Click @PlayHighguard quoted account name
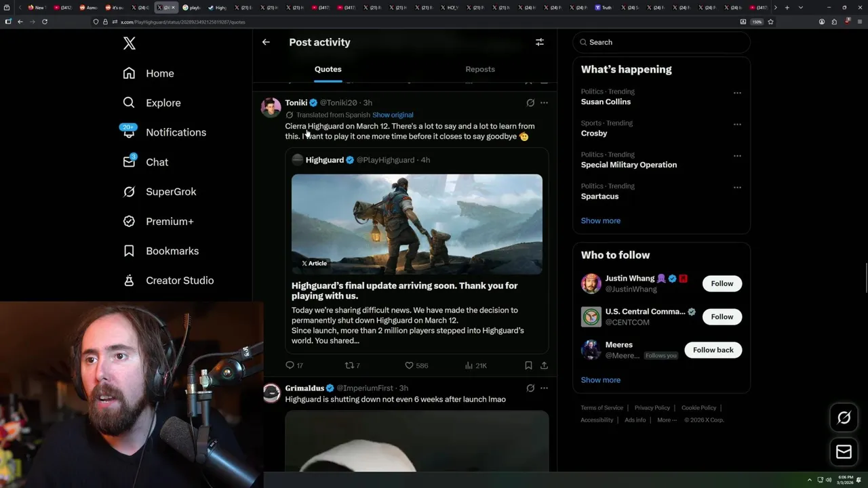The height and width of the screenshot is (488, 868). pyautogui.click(x=386, y=160)
